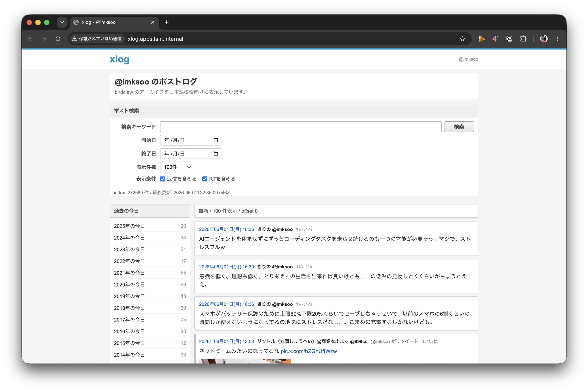The width and height of the screenshot is (588, 392).
Task: Open 2022年の今日 in the sidebar
Action: 150,261
